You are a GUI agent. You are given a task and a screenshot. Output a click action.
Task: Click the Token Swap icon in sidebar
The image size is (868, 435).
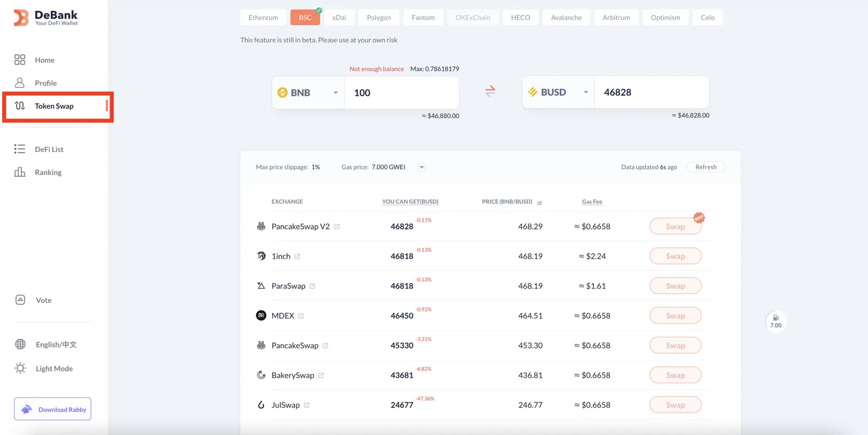[x=20, y=106]
